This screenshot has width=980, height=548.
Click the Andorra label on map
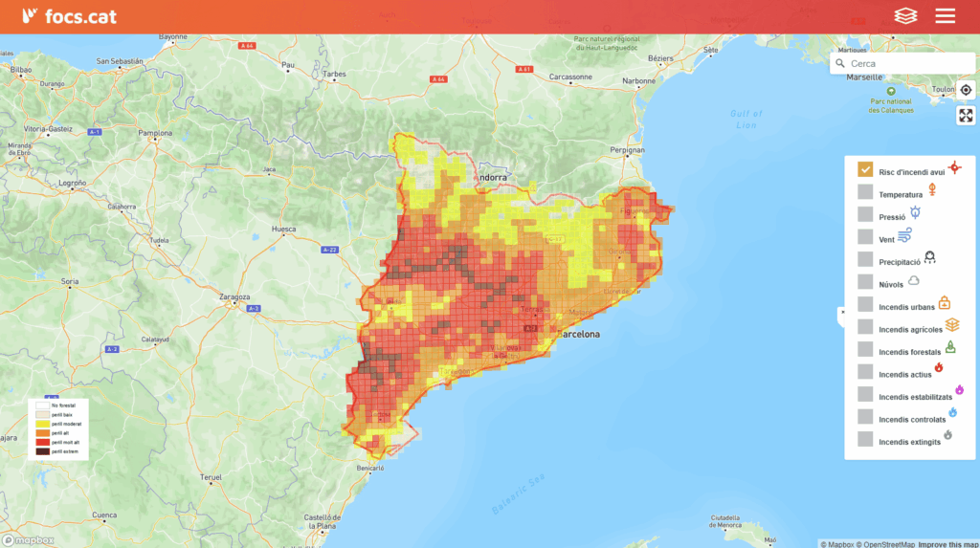[x=494, y=178]
